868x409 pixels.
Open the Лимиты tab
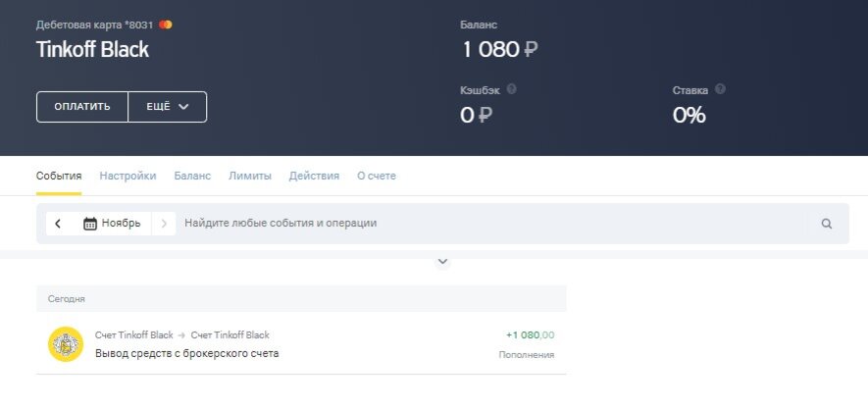(x=250, y=176)
